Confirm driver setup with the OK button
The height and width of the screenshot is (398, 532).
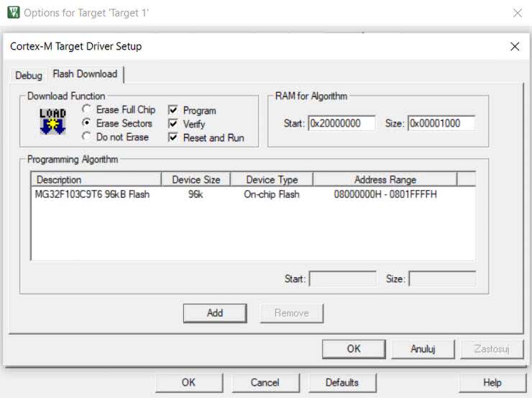(x=354, y=348)
